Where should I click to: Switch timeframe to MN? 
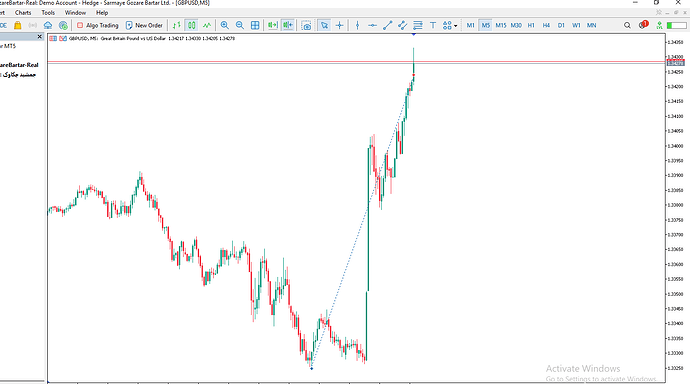[591, 26]
